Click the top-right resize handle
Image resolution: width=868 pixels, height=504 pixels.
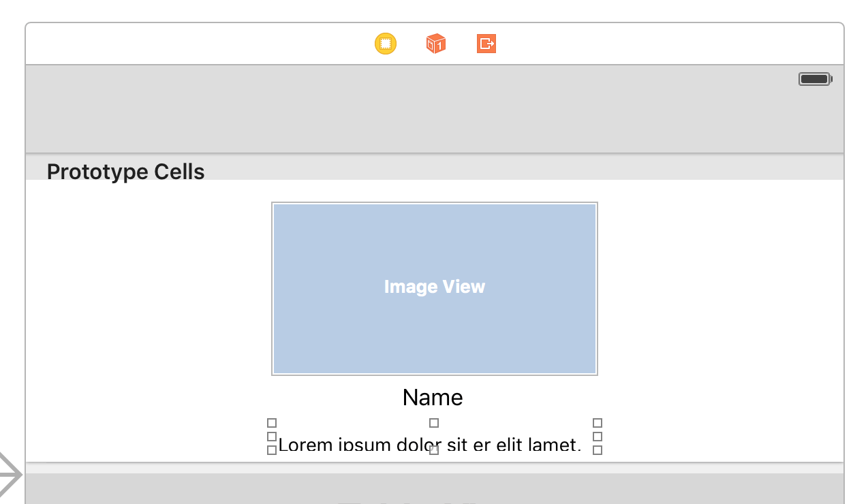pyautogui.click(x=598, y=423)
